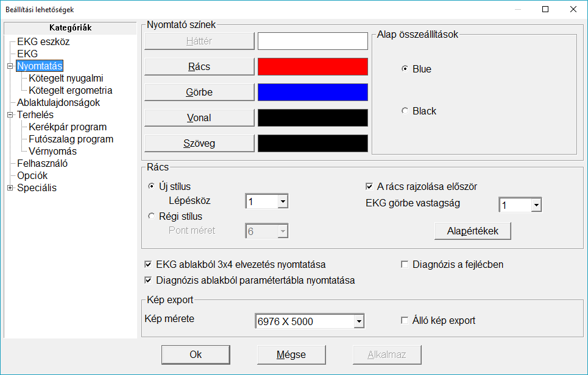Enable Álló kép export checkbox
The image size is (588, 375).
click(405, 320)
